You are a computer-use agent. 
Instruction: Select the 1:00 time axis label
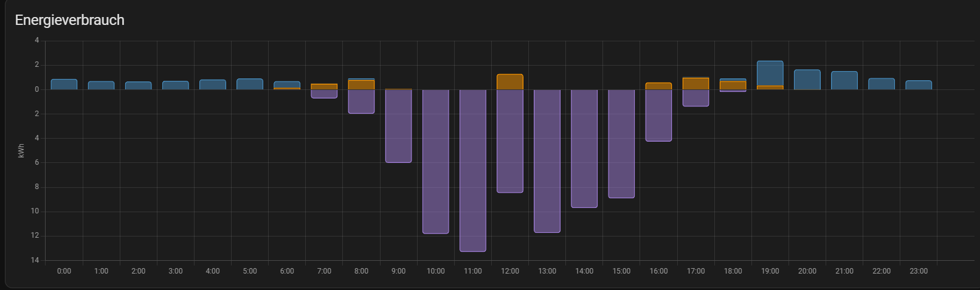tap(101, 271)
